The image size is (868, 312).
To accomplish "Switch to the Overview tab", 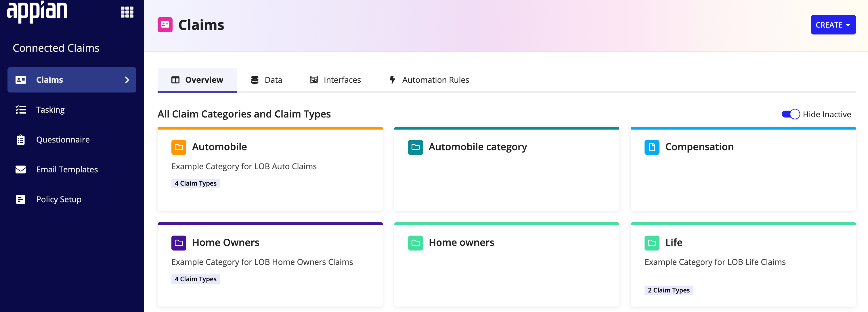I will click(197, 80).
